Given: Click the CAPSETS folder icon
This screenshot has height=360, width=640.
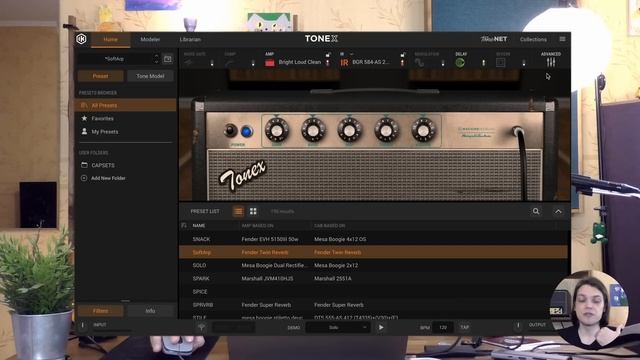Looking at the screenshot, I should 84,165.
